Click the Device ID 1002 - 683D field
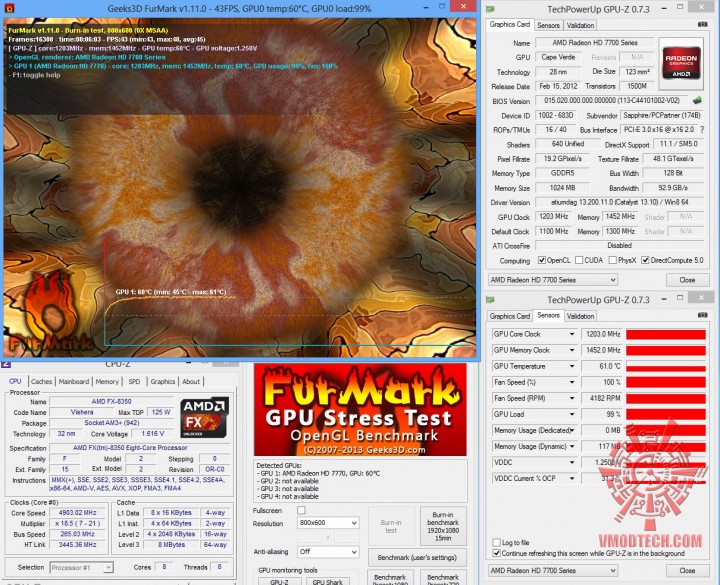This screenshot has width=720, height=585. pos(556,115)
